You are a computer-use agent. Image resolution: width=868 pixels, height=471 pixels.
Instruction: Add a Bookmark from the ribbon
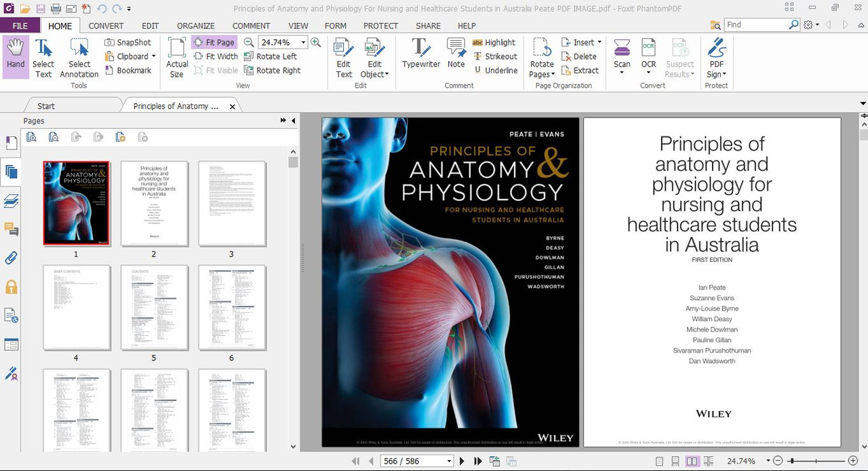pos(128,70)
